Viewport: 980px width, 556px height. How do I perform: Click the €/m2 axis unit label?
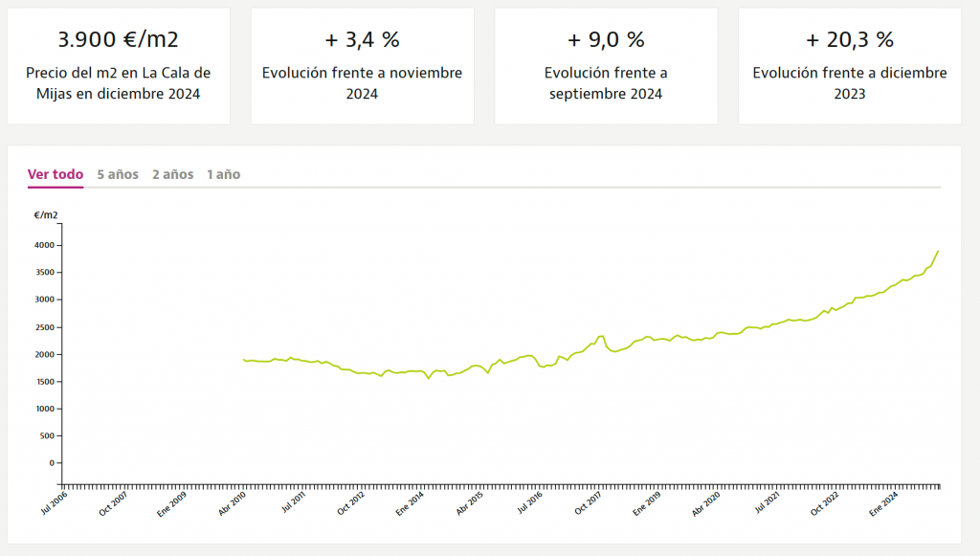pos(46,215)
